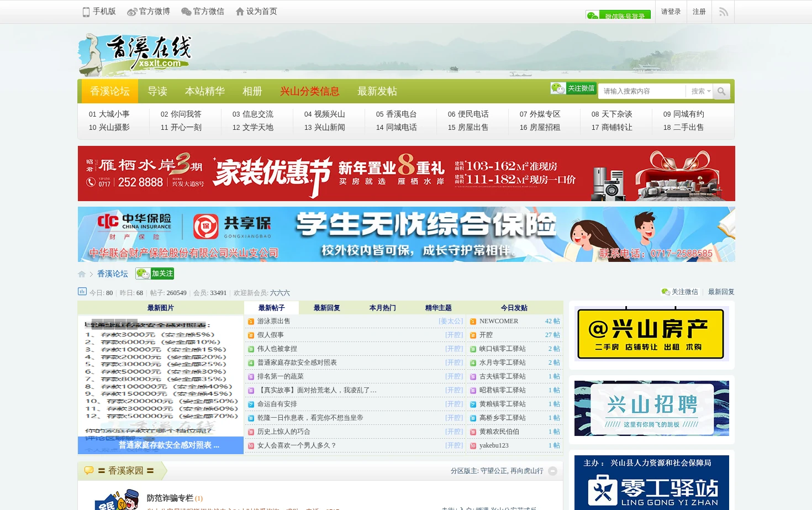Click the 香溪论坛 breadcrumb link
Screen dimensions: 812x510
tap(113, 274)
